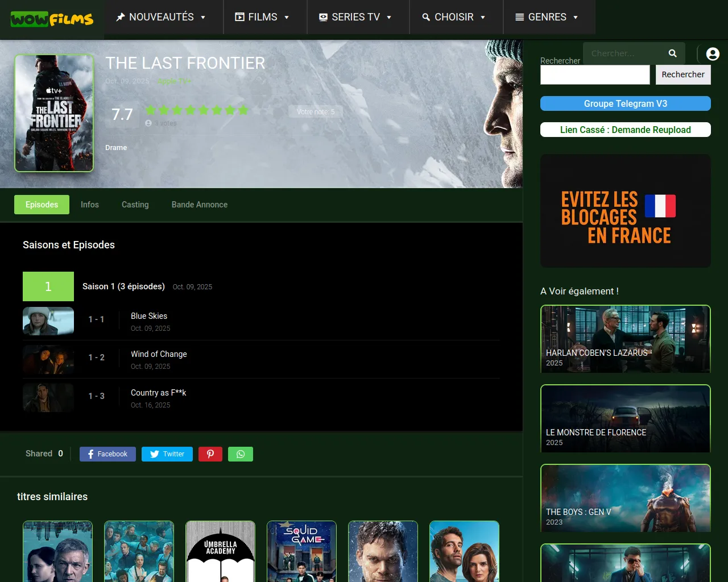The width and height of the screenshot is (728, 582).
Task: Click the search magnifier icon
Action: [x=672, y=53]
